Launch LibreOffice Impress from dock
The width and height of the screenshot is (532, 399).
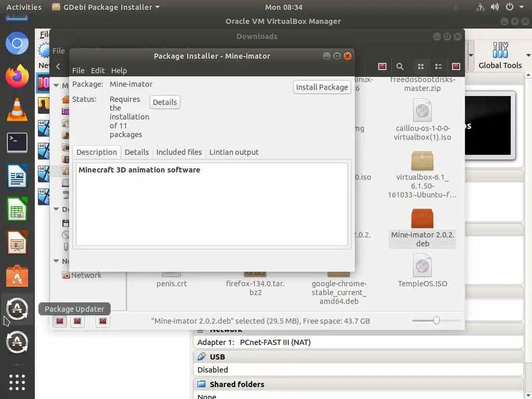(x=17, y=242)
